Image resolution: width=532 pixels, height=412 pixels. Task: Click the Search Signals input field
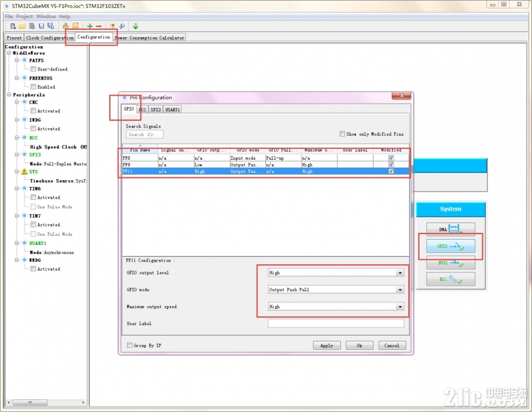tap(145, 134)
